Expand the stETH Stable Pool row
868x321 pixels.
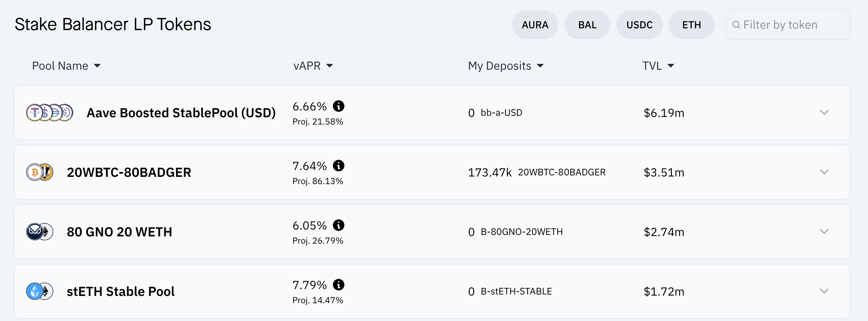coord(824,291)
